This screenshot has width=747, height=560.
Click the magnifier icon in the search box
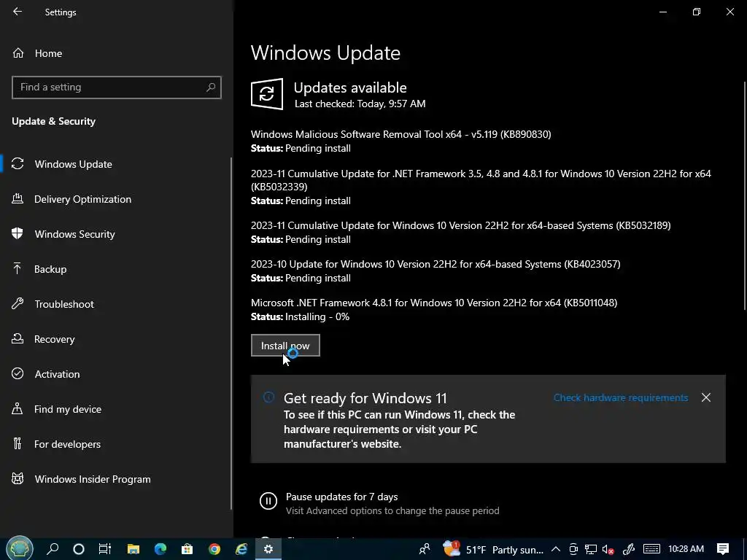coord(211,87)
